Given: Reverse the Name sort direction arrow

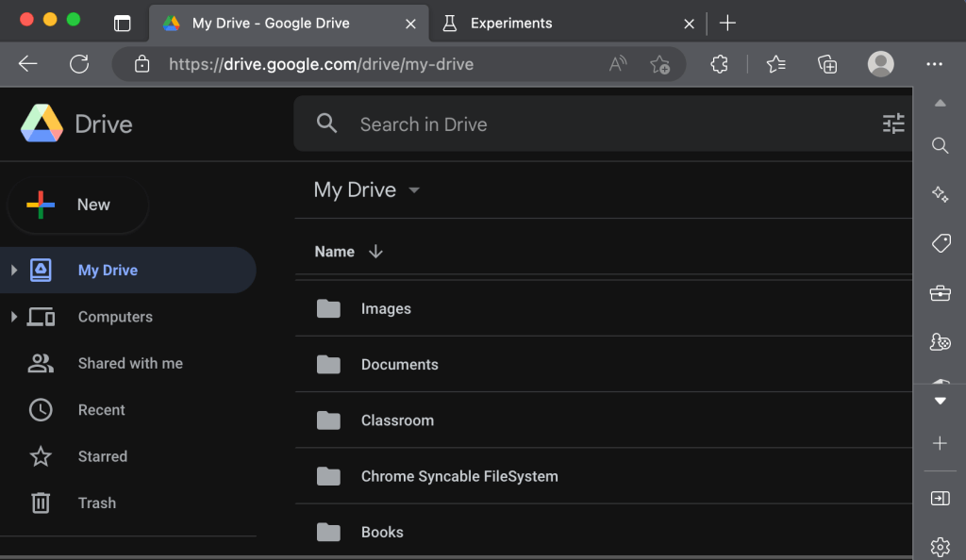Looking at the screenshot, I should tap(375, 252).
